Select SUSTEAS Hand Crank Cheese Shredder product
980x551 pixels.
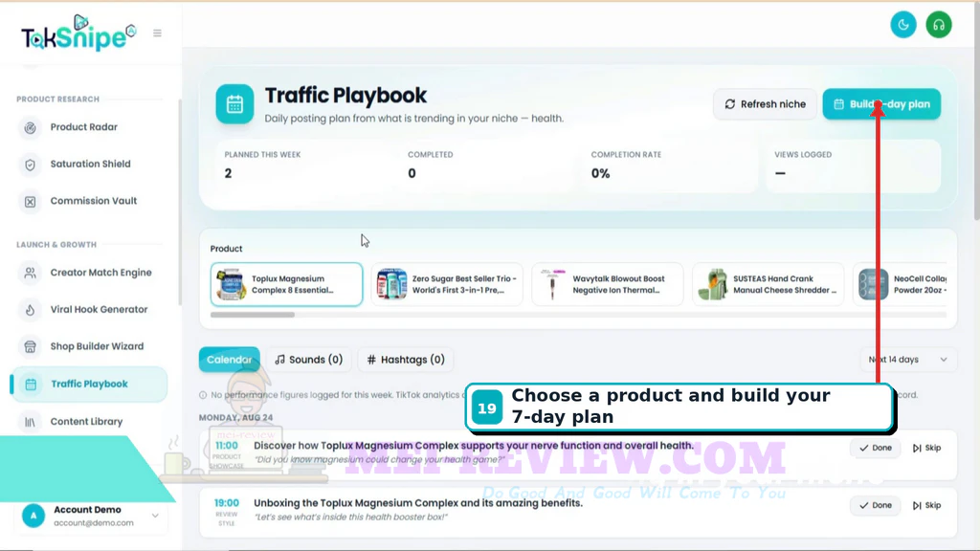768,284
